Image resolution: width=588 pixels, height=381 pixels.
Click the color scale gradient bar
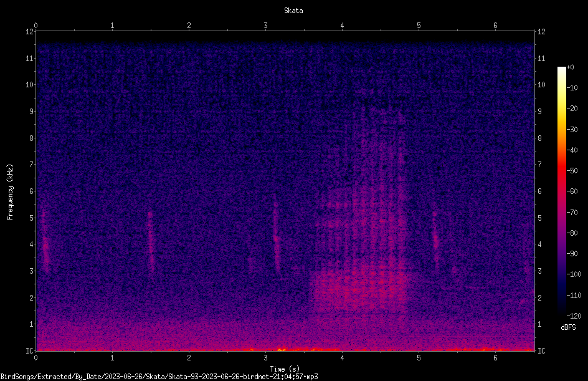(561, 191)
